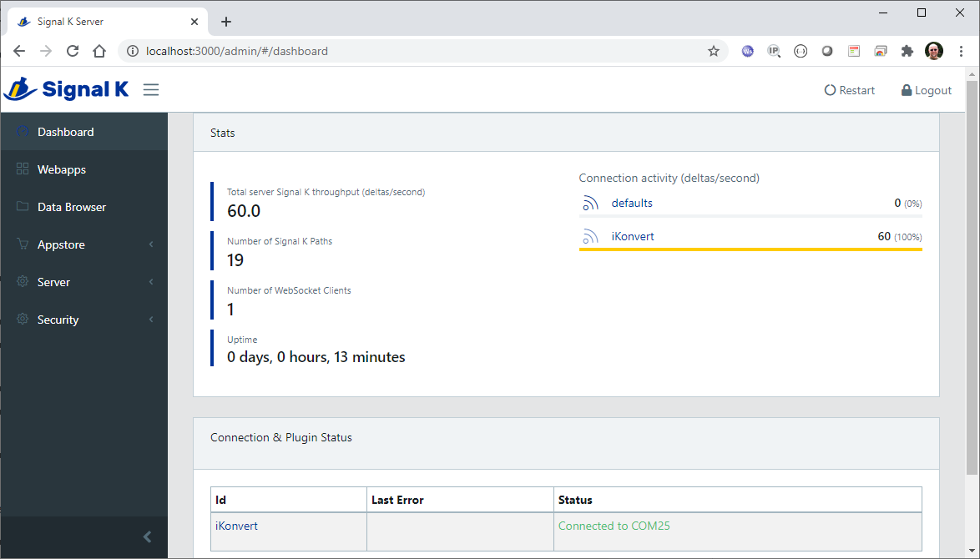Expand the Server menu chevron
This screenshot has width=980, height=559.
151,282
